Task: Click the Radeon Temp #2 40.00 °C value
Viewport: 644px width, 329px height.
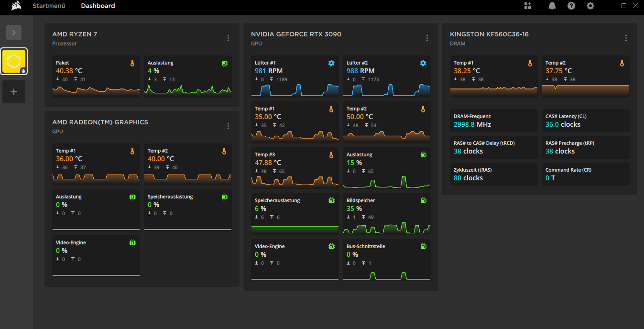Action: point(161,159)
